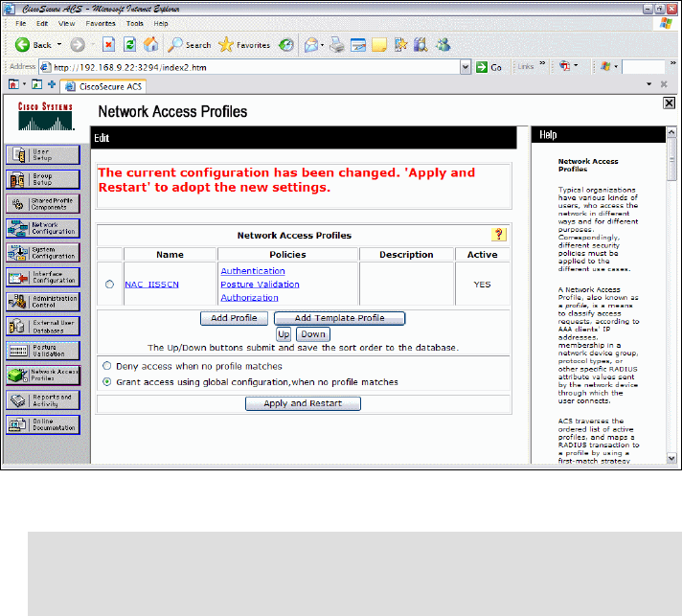Open the File menu
Viewport: 682px width, 616px height.
(20, 24)
